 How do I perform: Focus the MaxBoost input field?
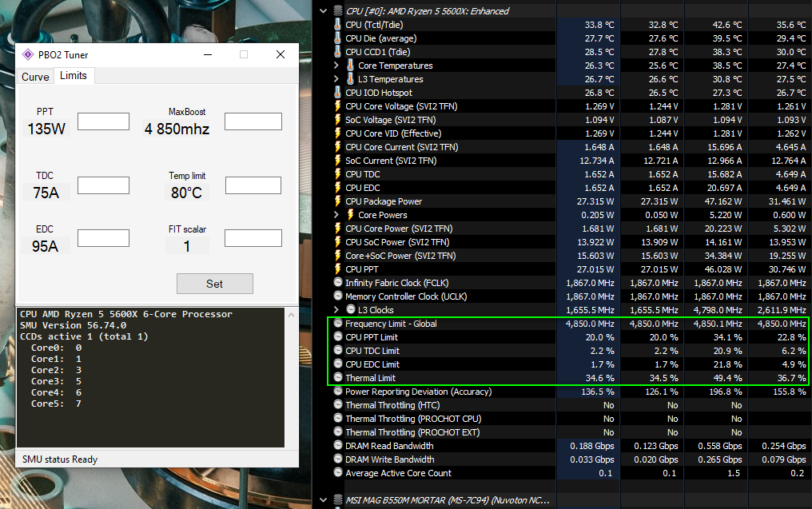[253, 121]
